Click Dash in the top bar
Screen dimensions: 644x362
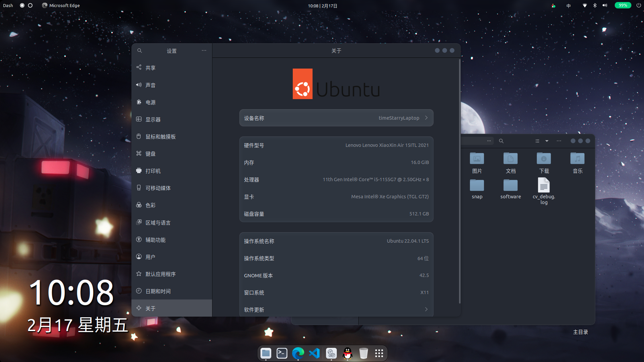click(x=8, y=5)
